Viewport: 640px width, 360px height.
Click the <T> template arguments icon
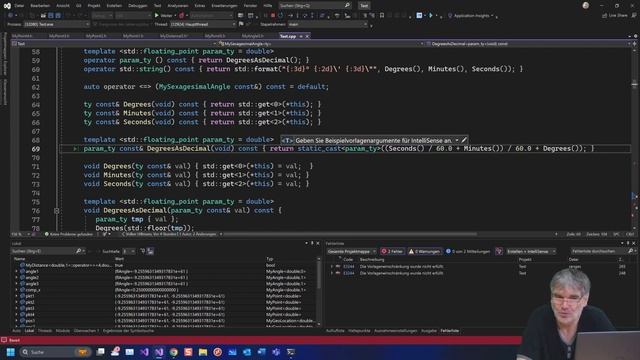click(287, 140)
